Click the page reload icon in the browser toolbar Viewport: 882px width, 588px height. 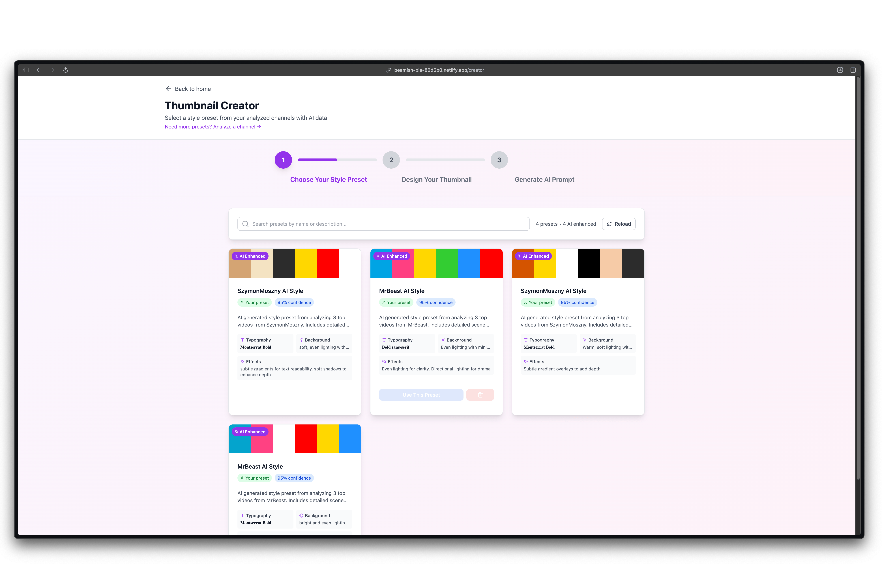[66, 70]
